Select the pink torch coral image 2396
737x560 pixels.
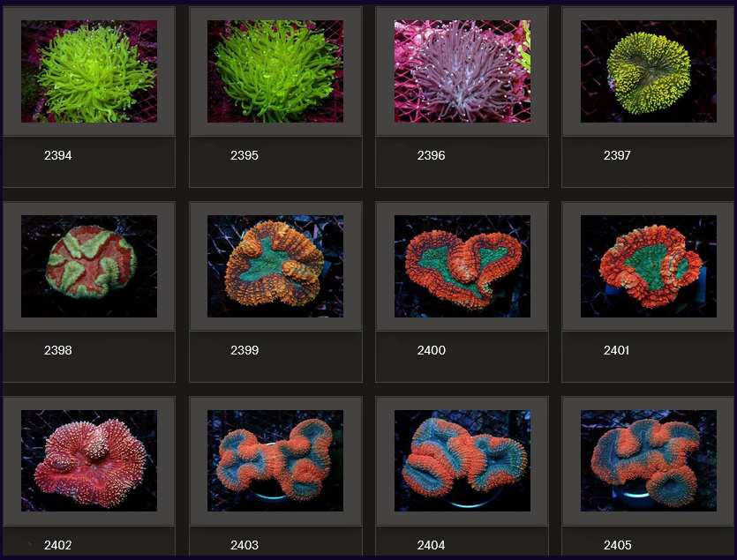tap(462, 71)
